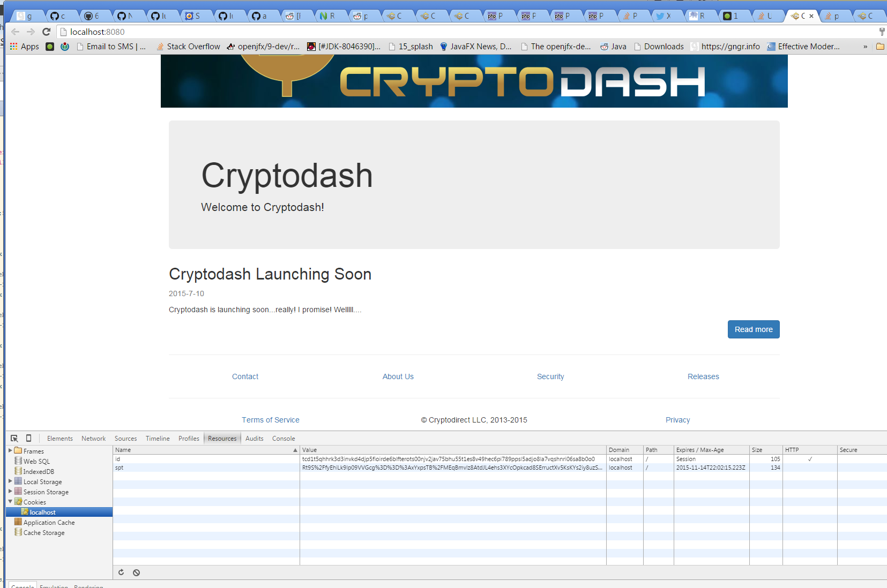
Task: Click the key icon in address bar
Action: coord(882,32)
